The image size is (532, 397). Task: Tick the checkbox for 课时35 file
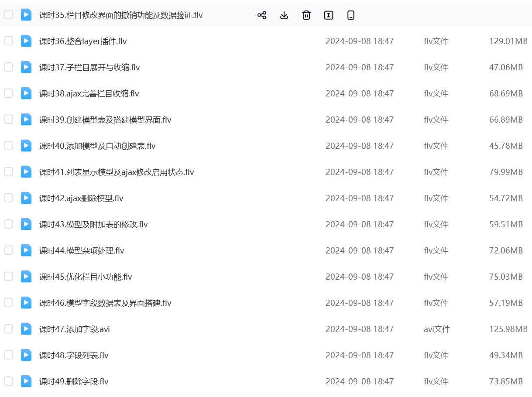coord(9,15)
